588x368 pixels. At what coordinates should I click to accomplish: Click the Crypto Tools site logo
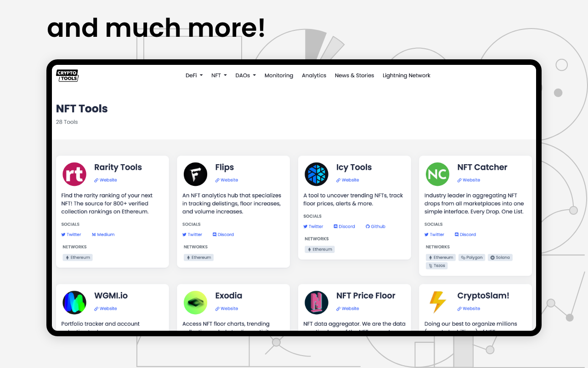click(x=67, y=75)
